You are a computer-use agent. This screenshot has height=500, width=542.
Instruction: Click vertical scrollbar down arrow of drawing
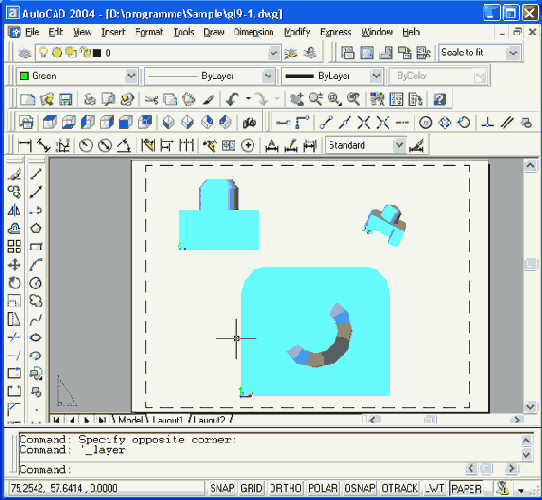point(530,406)
